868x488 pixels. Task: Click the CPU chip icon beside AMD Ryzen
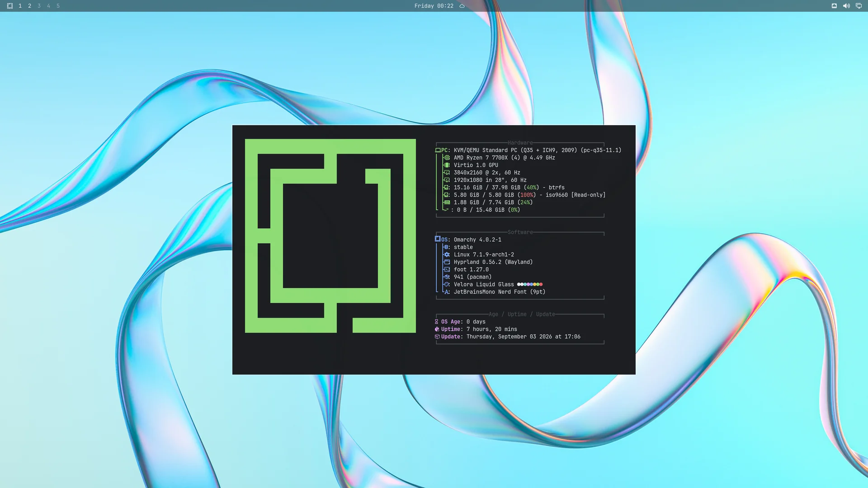[447, 158]
